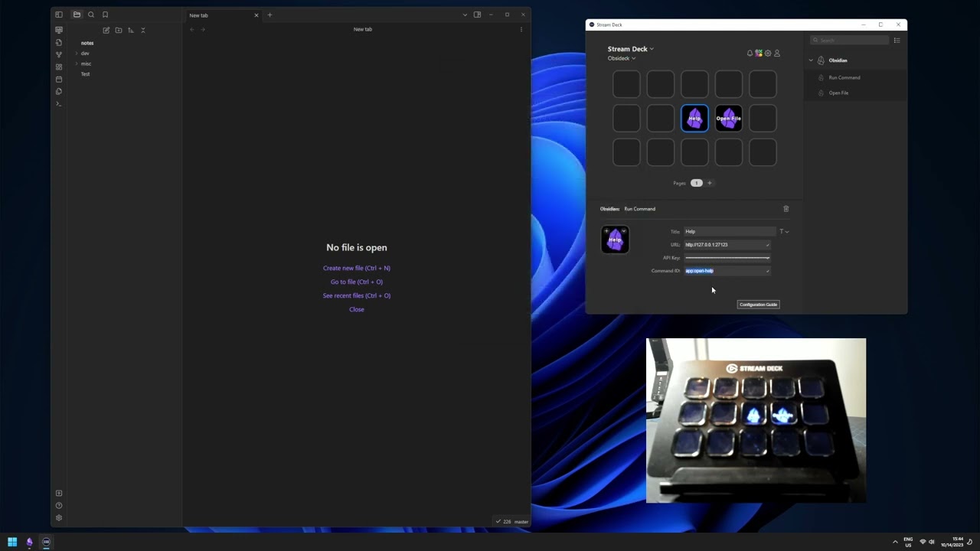
Task: Open the title text style dropdown
Action: pyautogui.click(x=784, y=232)
